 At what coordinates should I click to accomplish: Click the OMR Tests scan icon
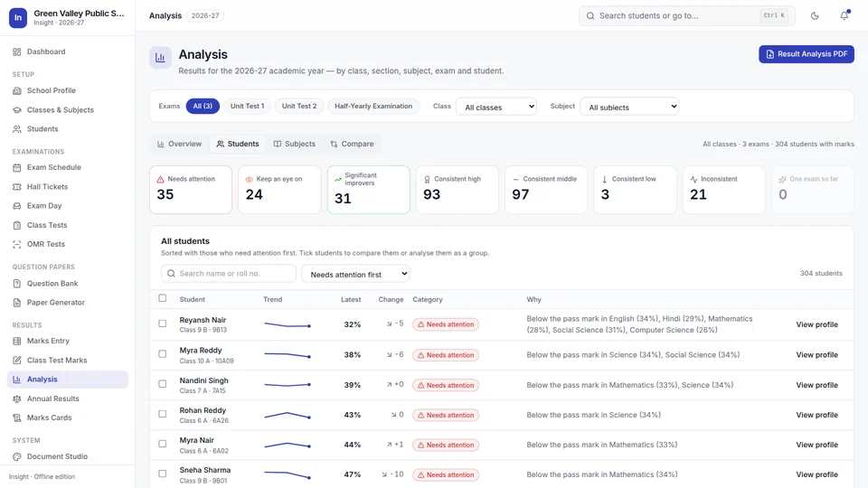tap(16, 244)
